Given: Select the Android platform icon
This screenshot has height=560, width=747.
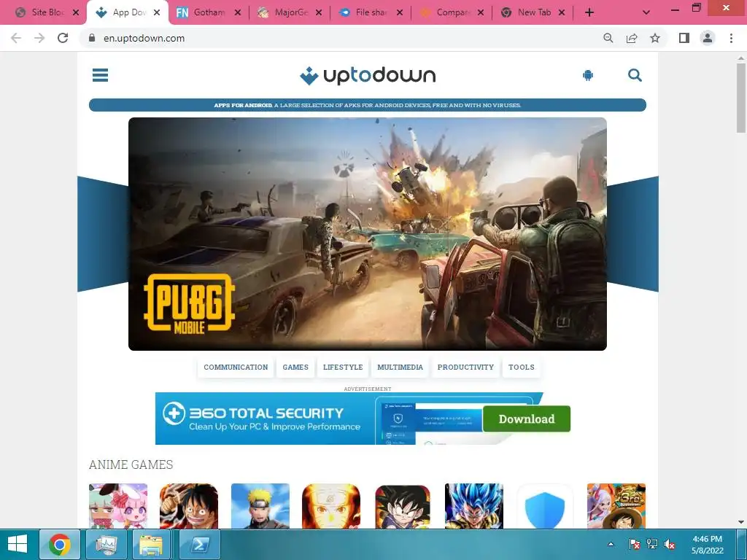Looking at the screenshot, I should [x=588, y=75].
